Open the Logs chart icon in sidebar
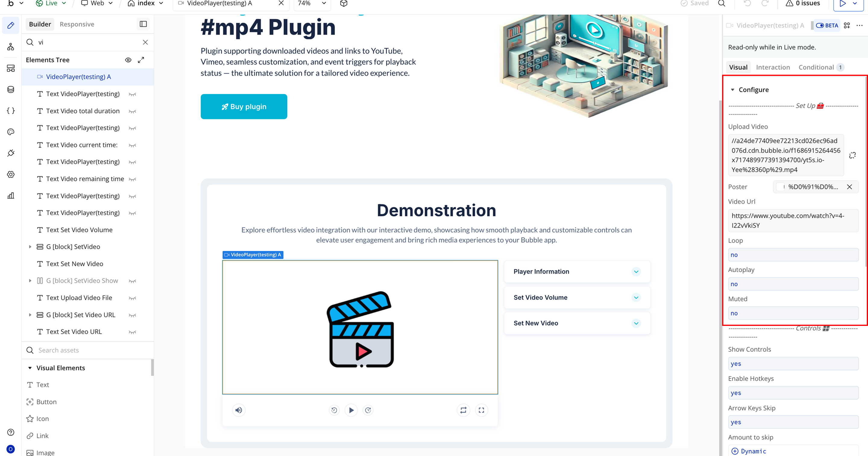This screenshot has width=868, height=456. [x=11, y=196]
